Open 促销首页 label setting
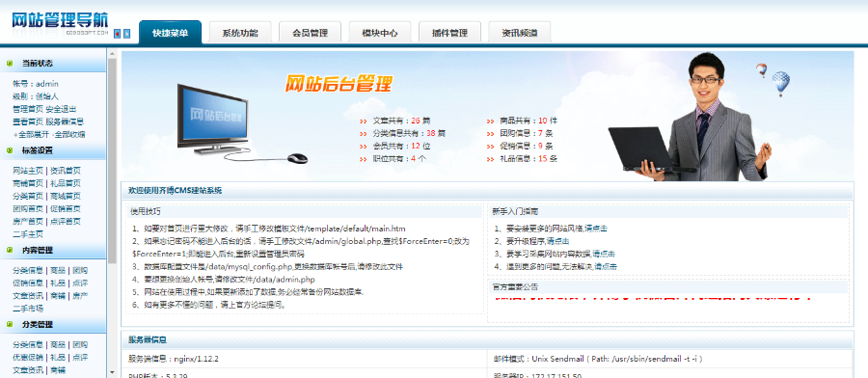This screenshot has width=868, height=378. tap(66, 208)
